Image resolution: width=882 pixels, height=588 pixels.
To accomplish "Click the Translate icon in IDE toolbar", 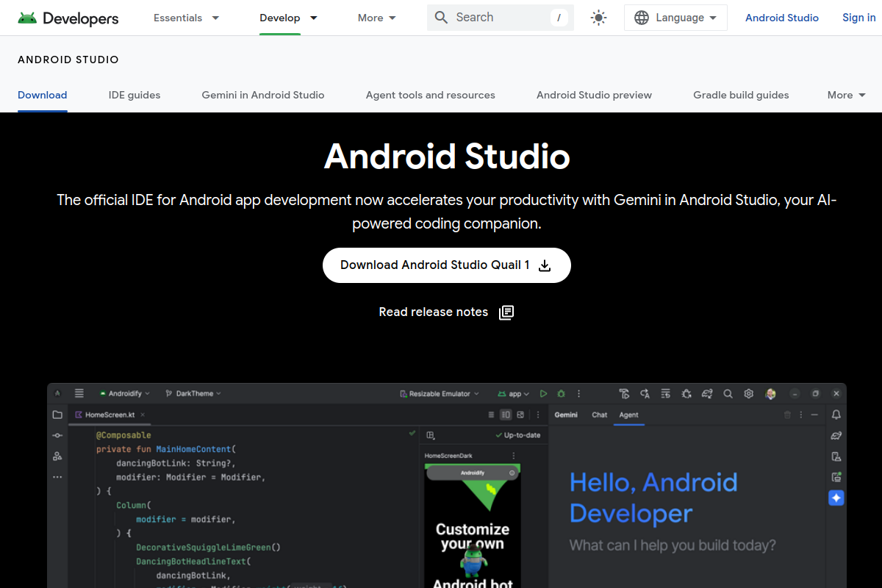I will (645, 394).
